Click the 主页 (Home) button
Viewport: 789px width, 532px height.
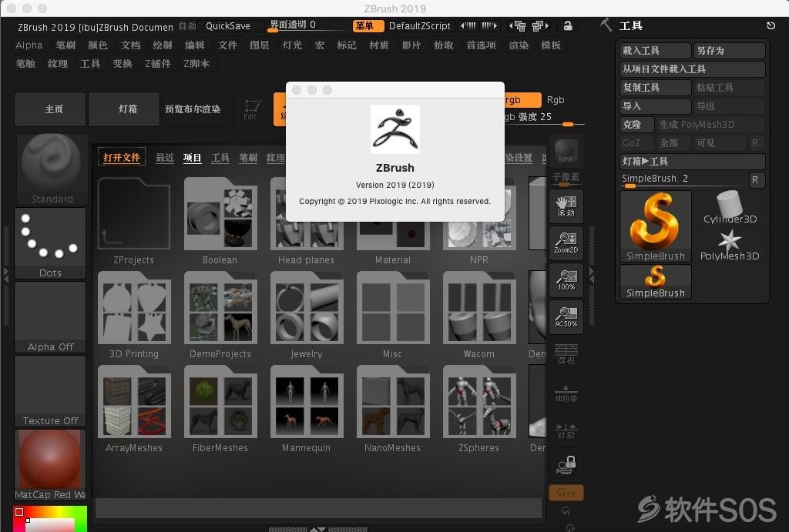(50, 109)
